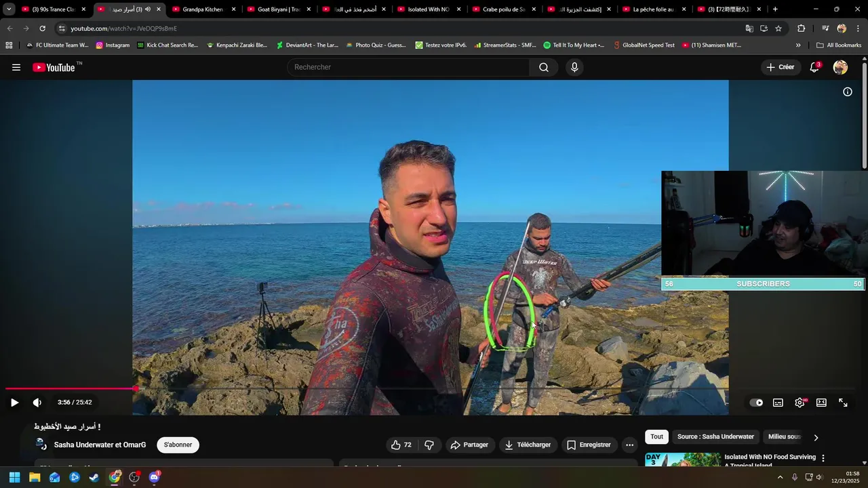
Task: Switch to the Grandpa Kitchen tab
Action: click(x=203, y=9)
